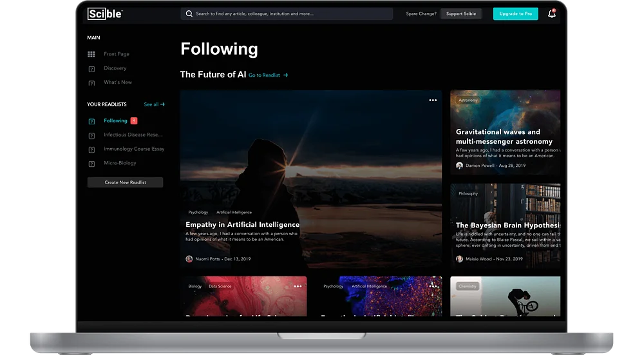Open Immunology Course Essay readlist
This screenshot has height=355, width=644.
tap(134, 149)
